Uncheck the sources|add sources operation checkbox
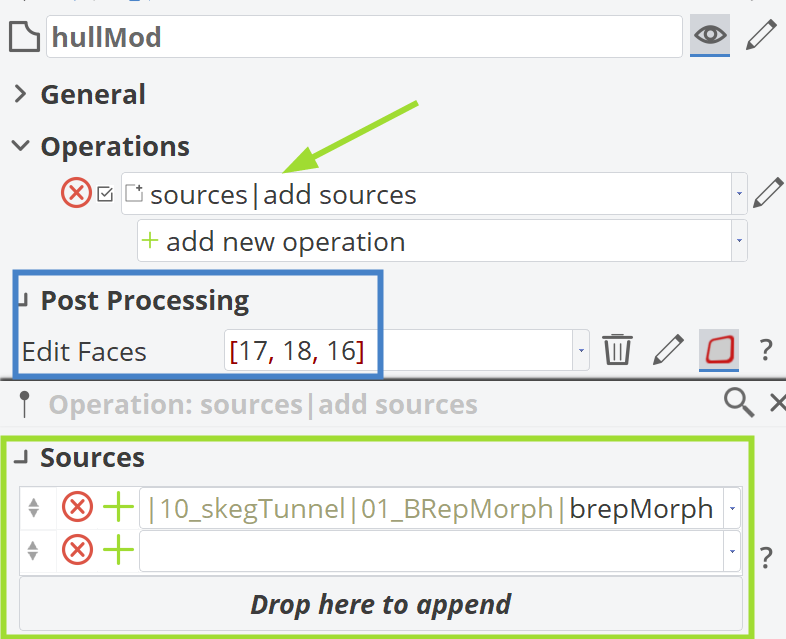Viewport: 786px width, 639px height. pyautogui.click(x=105, y=194)
